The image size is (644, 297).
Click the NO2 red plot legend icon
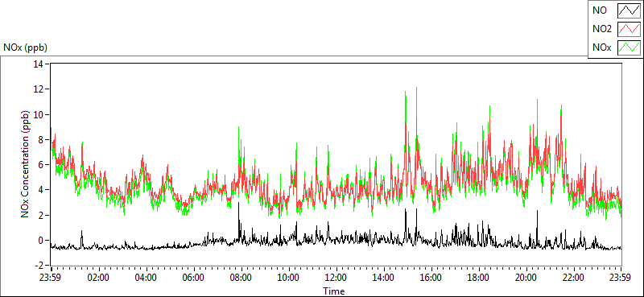coord(630,29)
